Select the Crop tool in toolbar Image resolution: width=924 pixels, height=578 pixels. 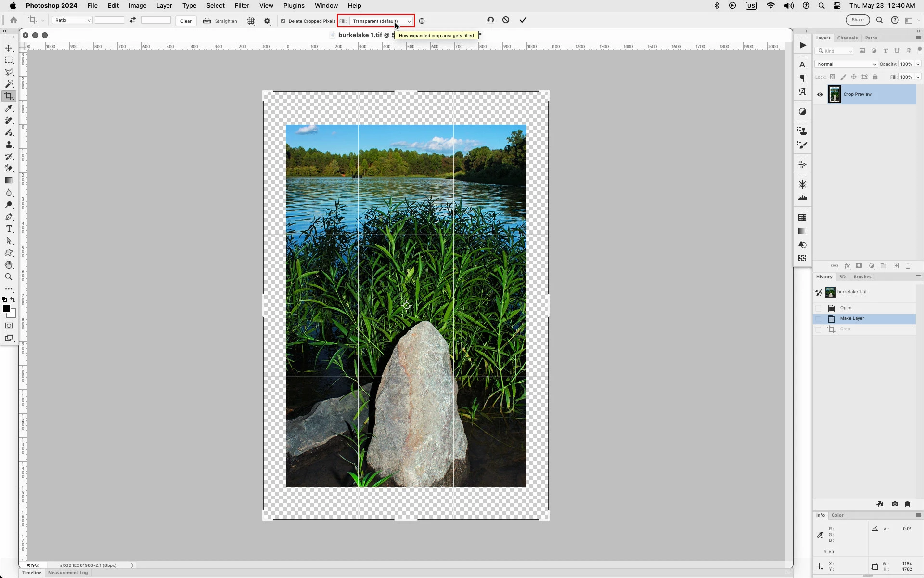[x=9, y=96]
